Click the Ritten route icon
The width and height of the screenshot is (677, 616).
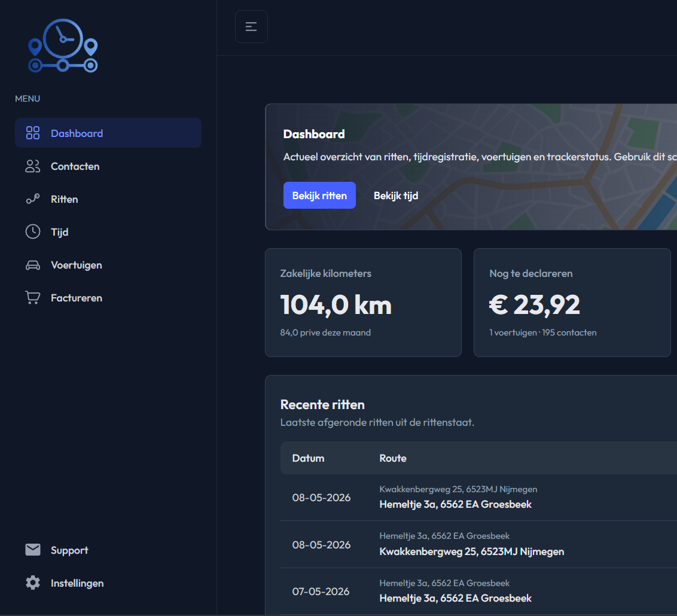point(33,199)
